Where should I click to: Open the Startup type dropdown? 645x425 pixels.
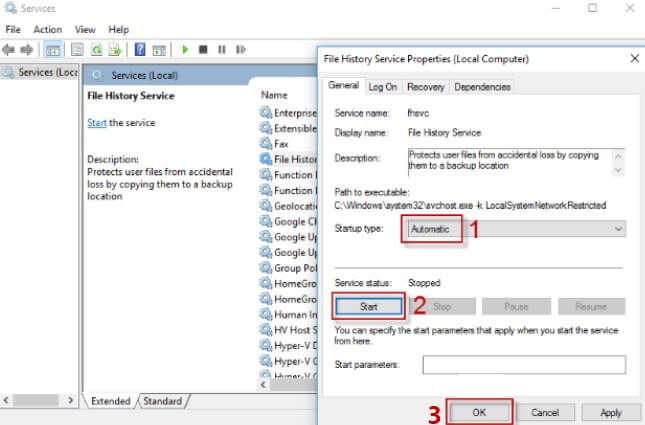click(x=517, y=229)
